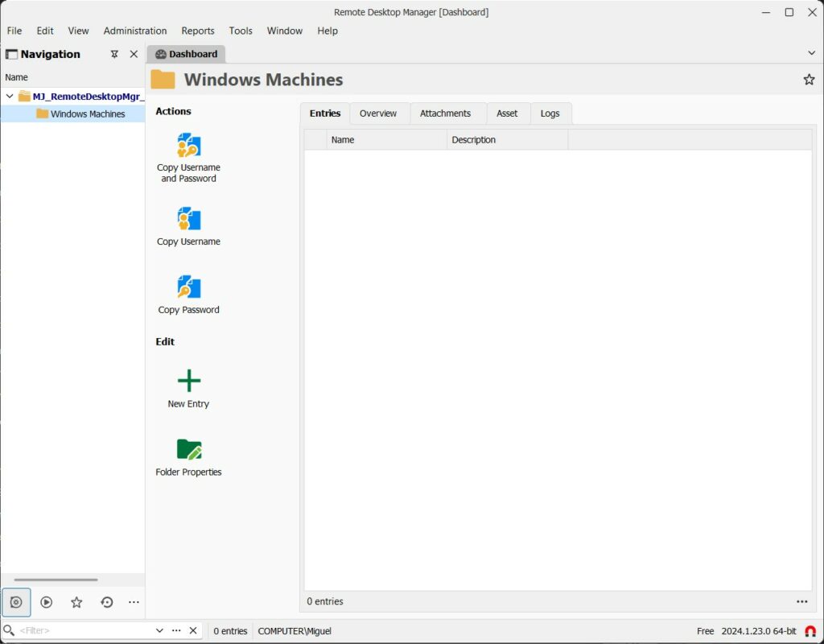Click the pin icon in the Navigation panel

115,54
